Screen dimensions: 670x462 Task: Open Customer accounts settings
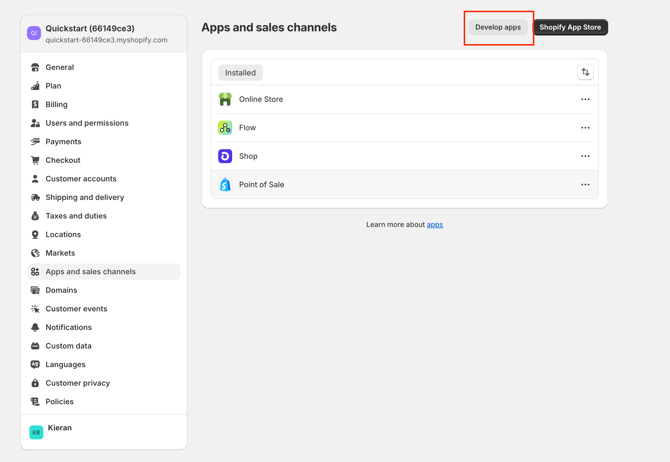[104, 179]
